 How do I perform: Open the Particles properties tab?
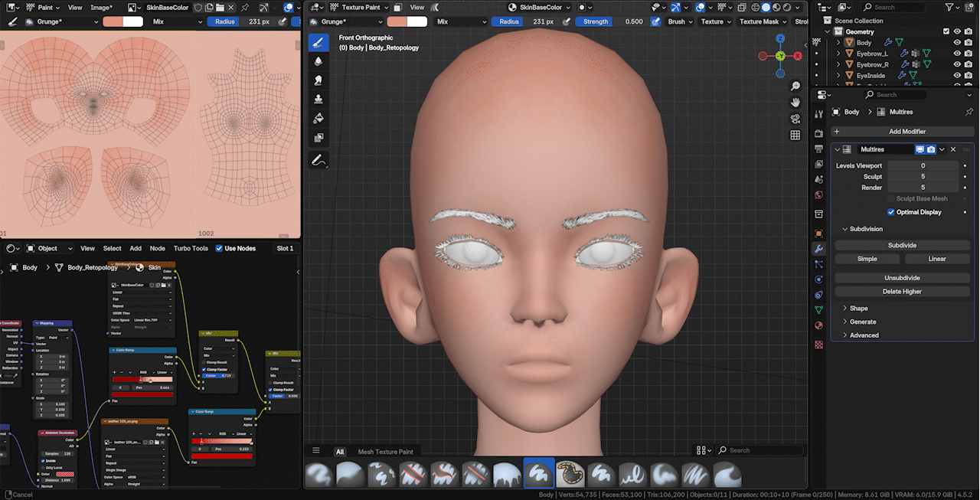click(x=818, y=264)
